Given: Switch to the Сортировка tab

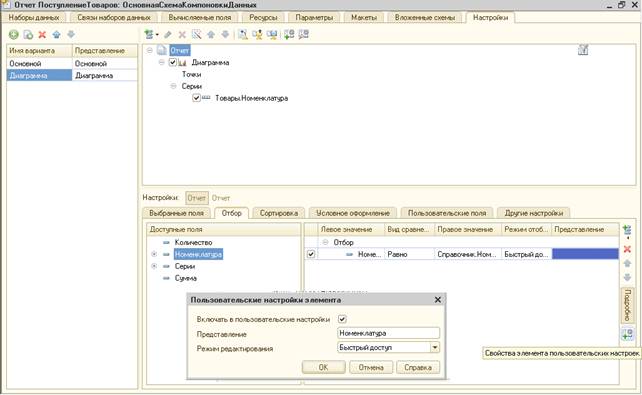Looking at the screenshot, I should (279, 213).
